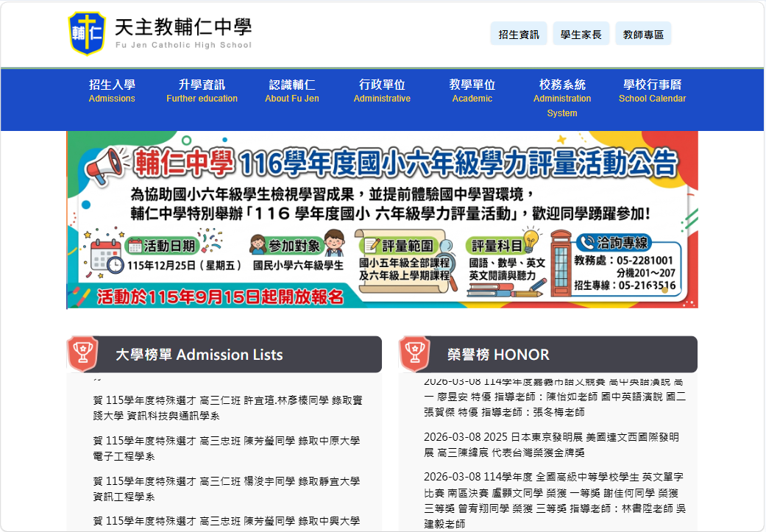Open the 教師專區 button
This screenshot has height=532, width=766.
643,34
